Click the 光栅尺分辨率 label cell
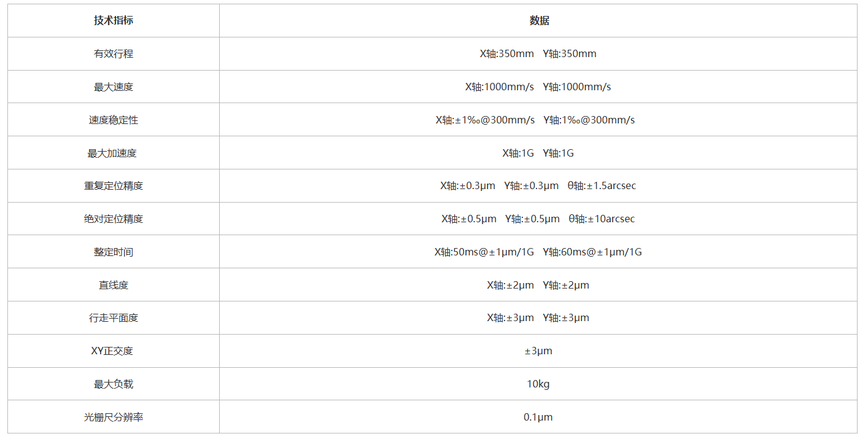 click(x=114, y=418)
